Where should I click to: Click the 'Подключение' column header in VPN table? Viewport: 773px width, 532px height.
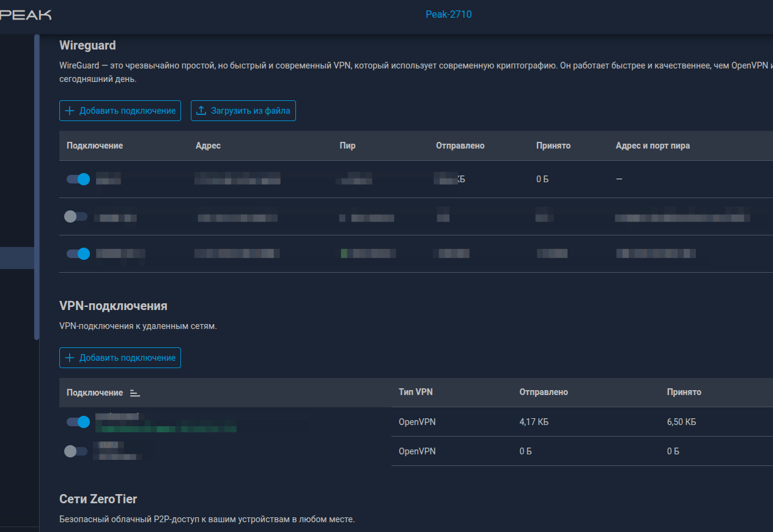[95, 393]
